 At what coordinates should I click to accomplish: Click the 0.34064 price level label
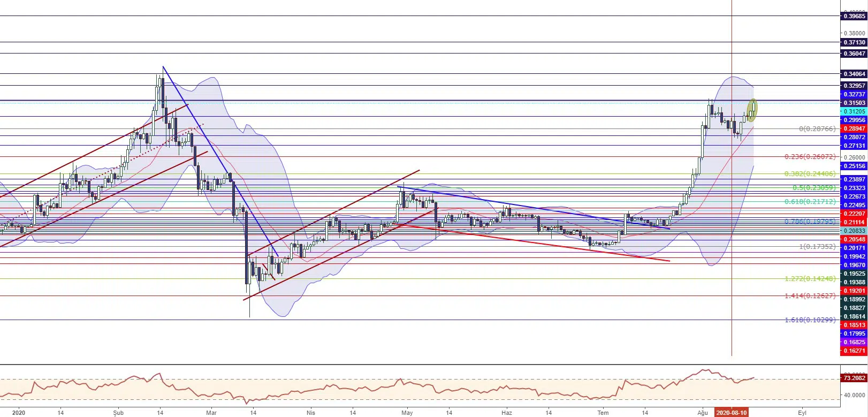[x=854, y=74]
